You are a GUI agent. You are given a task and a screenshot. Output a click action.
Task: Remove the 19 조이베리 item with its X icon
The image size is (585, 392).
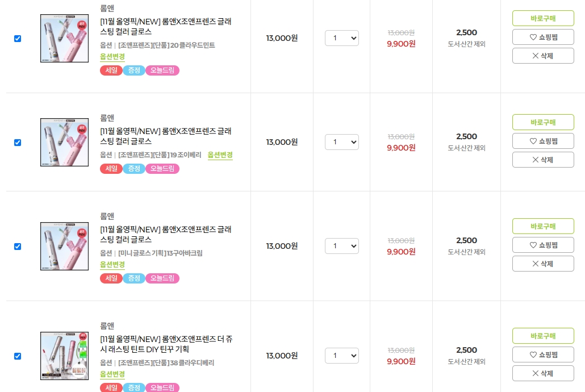tap(535, 160)
